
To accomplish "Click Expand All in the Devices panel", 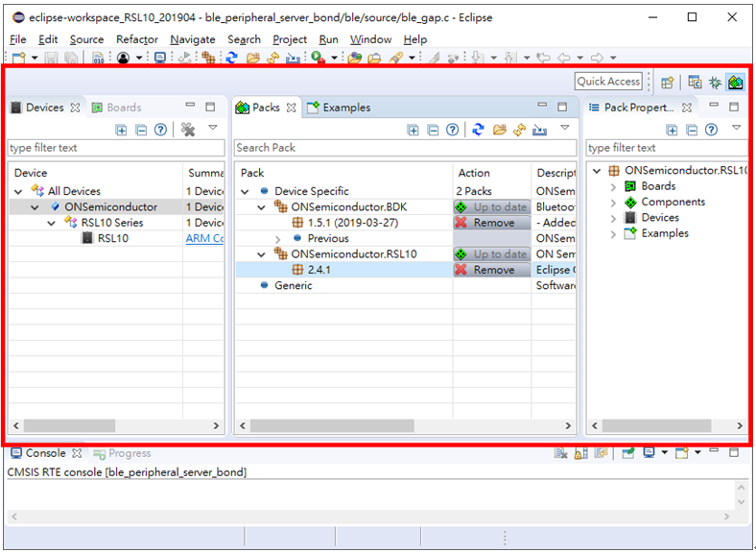I will point(122,130).
